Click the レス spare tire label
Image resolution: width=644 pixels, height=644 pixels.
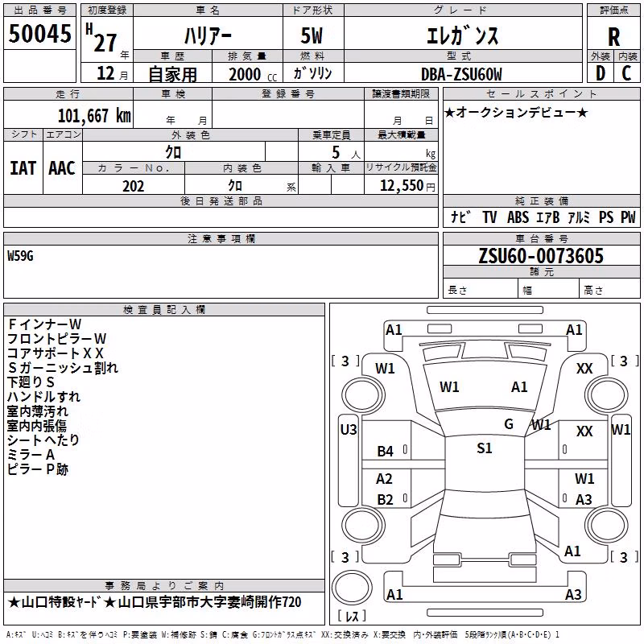coord(352,616)
